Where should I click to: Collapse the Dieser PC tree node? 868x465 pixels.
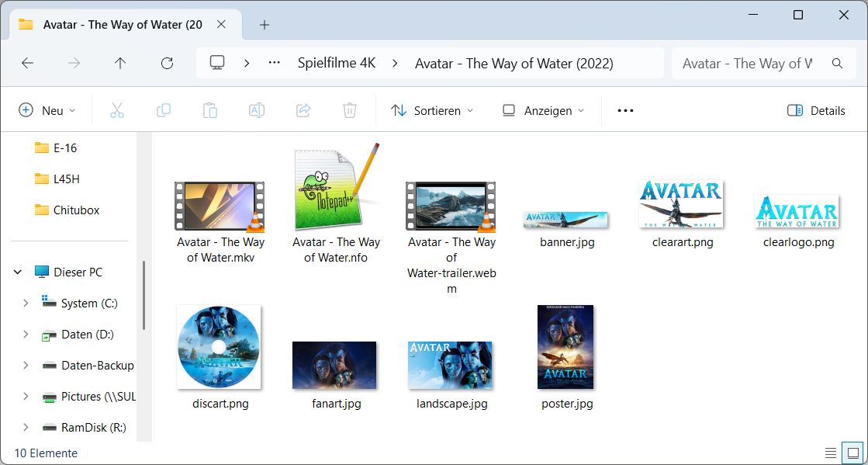point(18,272)
